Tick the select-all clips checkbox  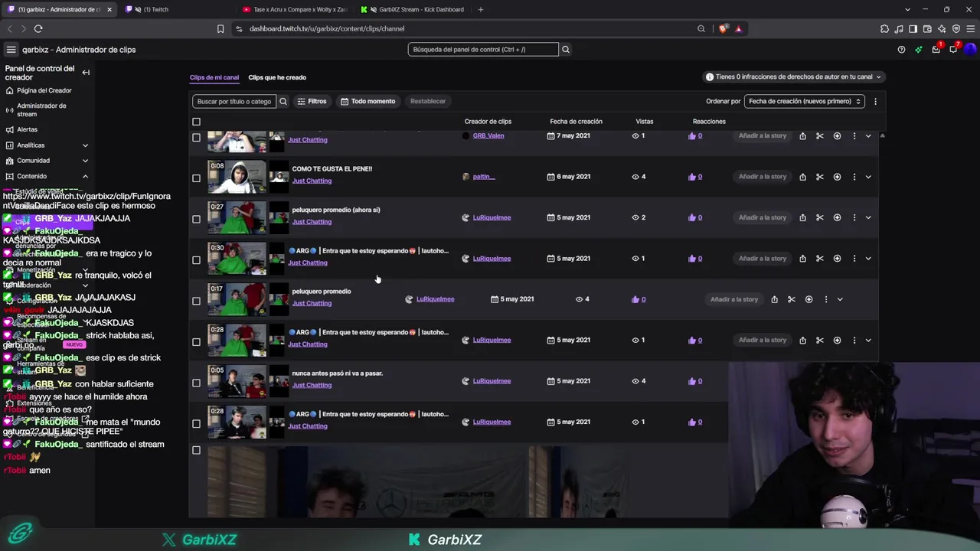(x=196, y=122)
